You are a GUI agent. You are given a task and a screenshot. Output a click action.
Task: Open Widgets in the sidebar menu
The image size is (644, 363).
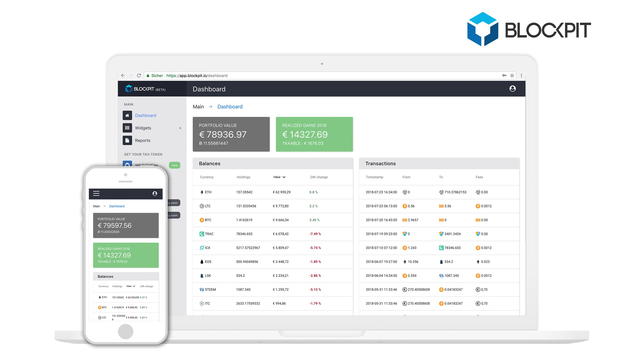pos(143,128)
